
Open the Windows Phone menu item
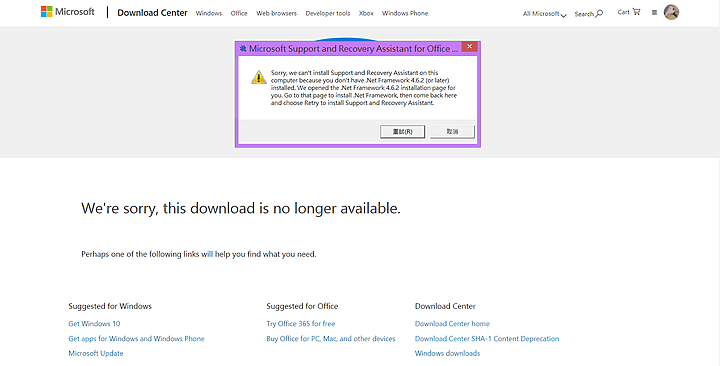point(405,13)
